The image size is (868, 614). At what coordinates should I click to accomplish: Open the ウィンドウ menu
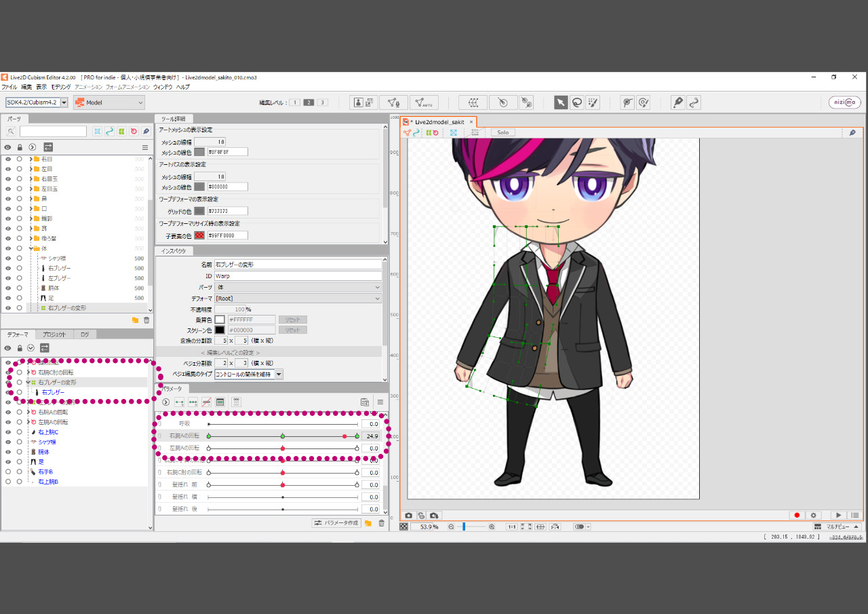(163, 88)
